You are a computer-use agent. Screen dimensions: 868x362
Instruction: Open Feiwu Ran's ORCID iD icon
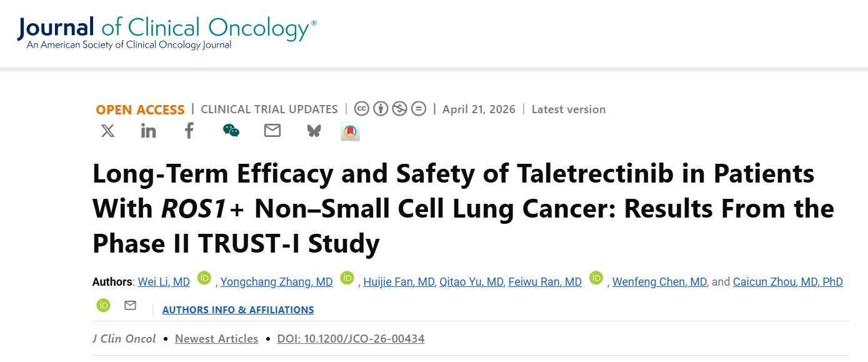coord(596,278)
